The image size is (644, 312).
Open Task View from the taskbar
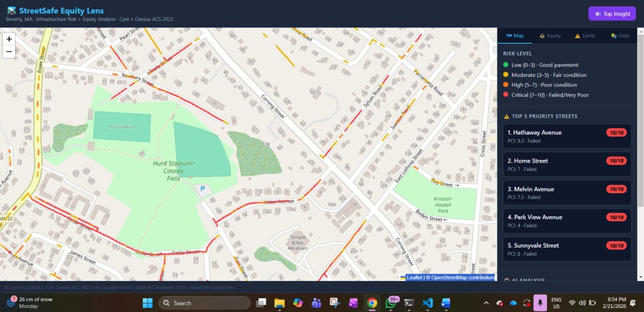click(261, 303)
